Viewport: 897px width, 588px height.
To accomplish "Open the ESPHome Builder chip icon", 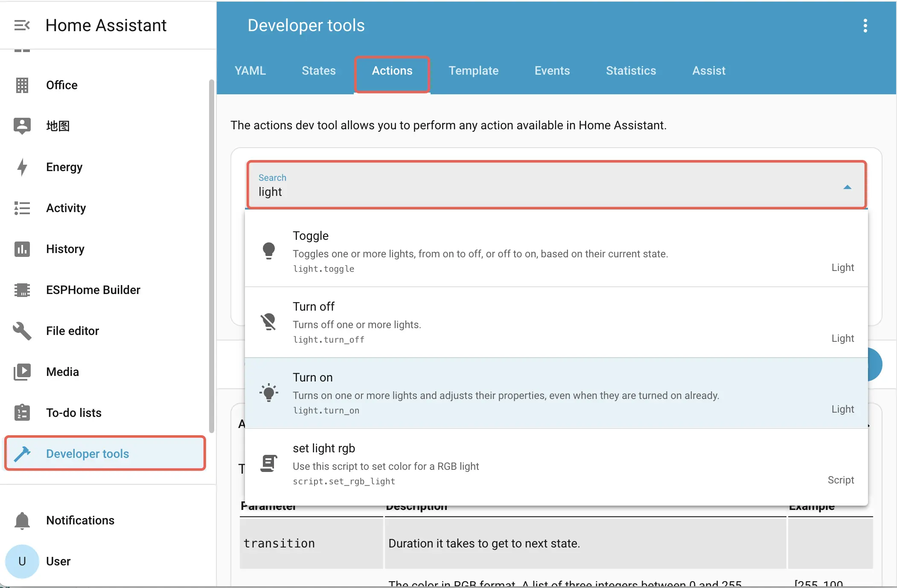I will pos(22,290).
